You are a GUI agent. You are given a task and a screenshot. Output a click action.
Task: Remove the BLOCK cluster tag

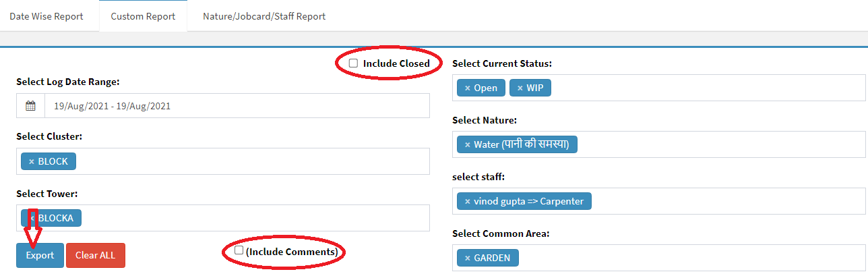[32, 162]
